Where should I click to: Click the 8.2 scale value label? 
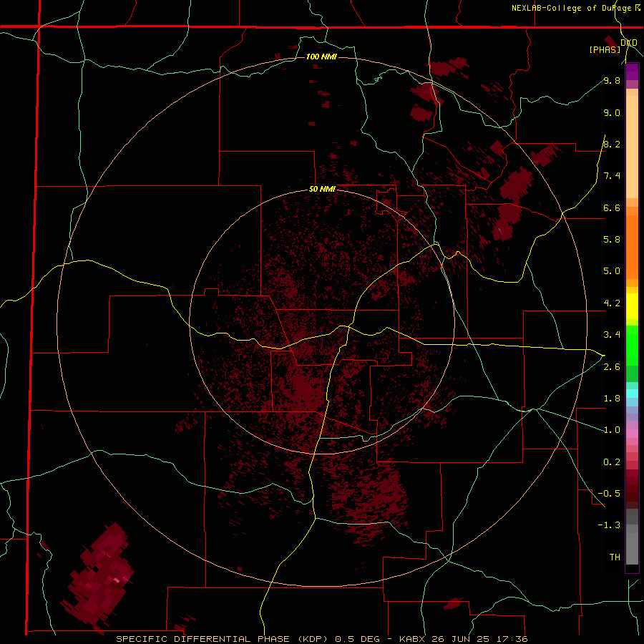(x=612, y=144)
